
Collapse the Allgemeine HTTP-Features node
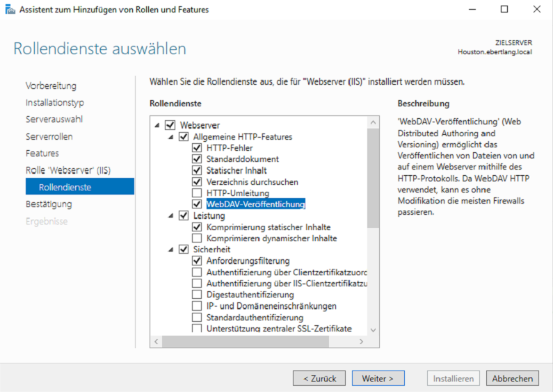coord(171,137)
